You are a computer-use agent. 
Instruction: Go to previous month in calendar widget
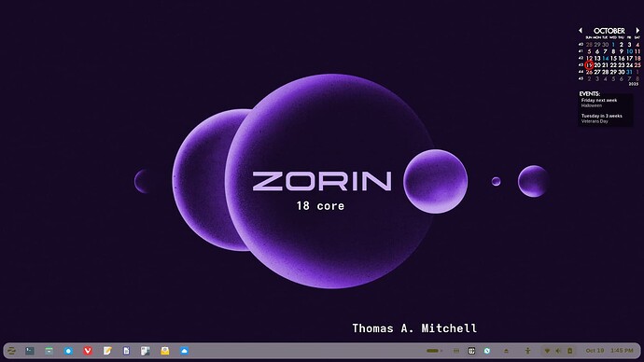point(581,31)
